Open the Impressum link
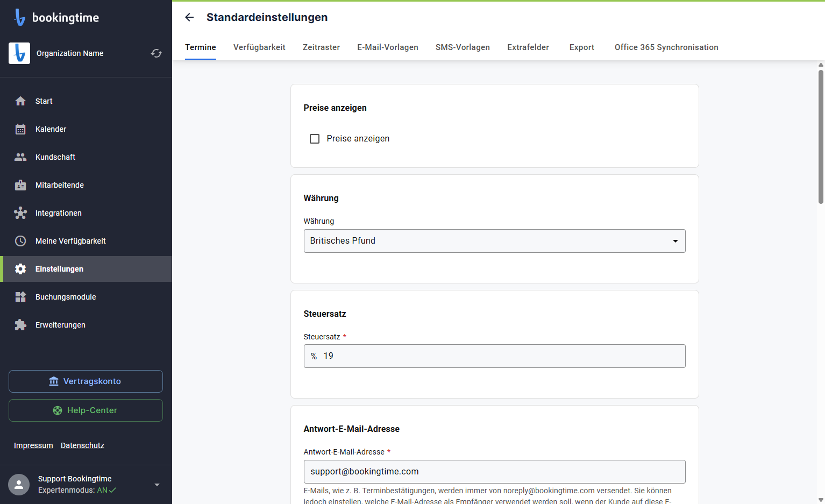This screenshot has height=504, width=825. [33, 445]
